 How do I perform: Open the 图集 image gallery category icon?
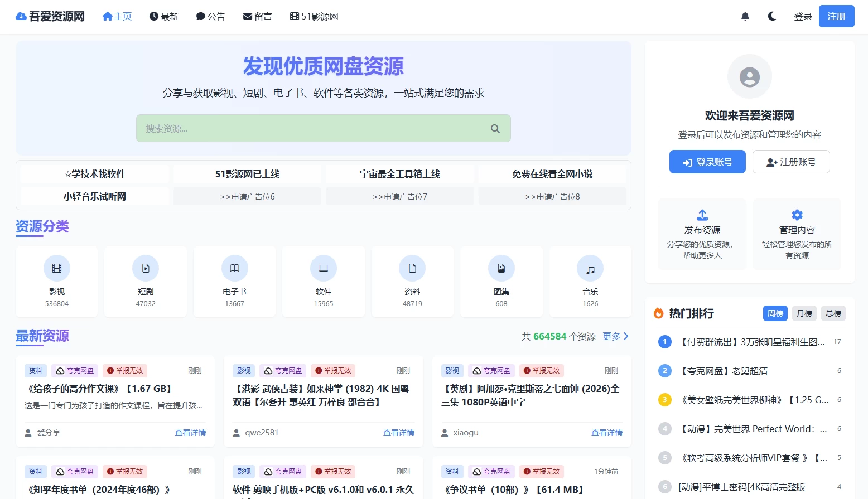tap(501, 268)
